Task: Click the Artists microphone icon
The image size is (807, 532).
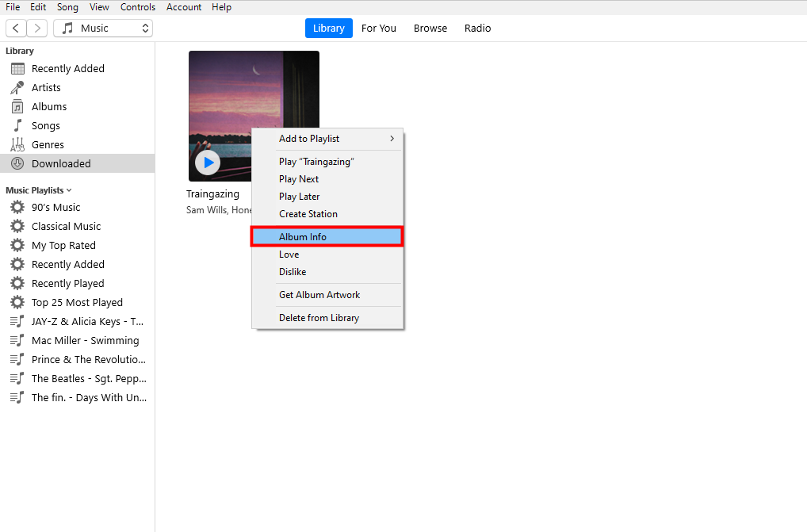Action: tap(17, 87)
